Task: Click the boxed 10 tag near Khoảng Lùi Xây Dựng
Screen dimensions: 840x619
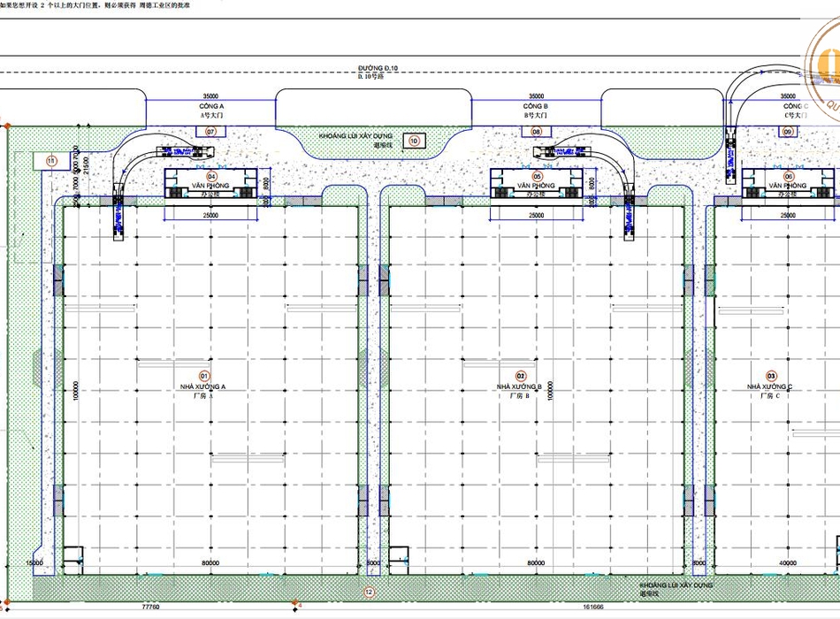Action: coord(413,140)
